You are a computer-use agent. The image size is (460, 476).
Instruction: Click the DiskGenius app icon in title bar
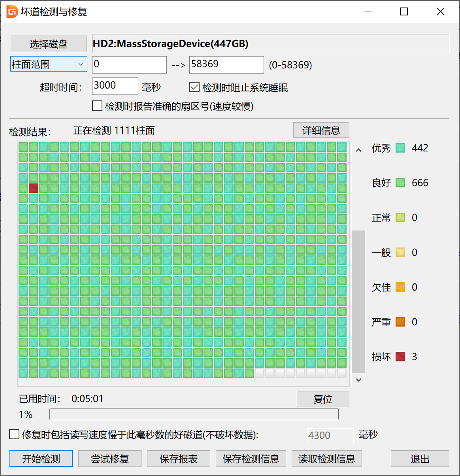tap(12, 11)
